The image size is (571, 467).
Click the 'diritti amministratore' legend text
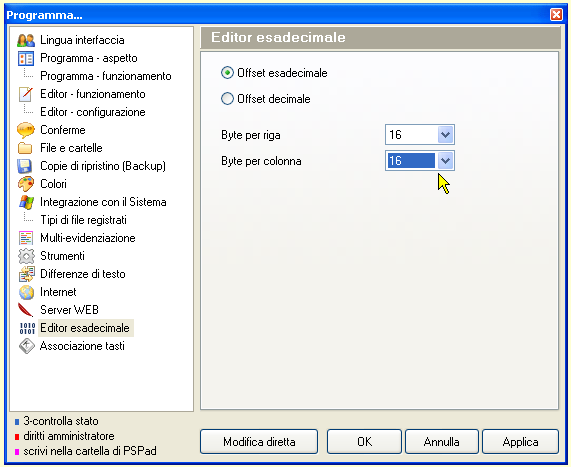(69, 436)
